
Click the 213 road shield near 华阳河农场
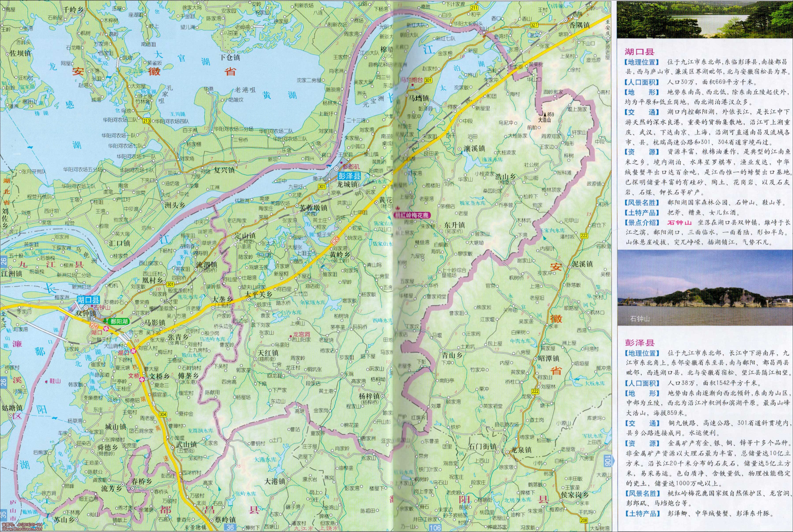pyautogui.click(x=147, y=120)
